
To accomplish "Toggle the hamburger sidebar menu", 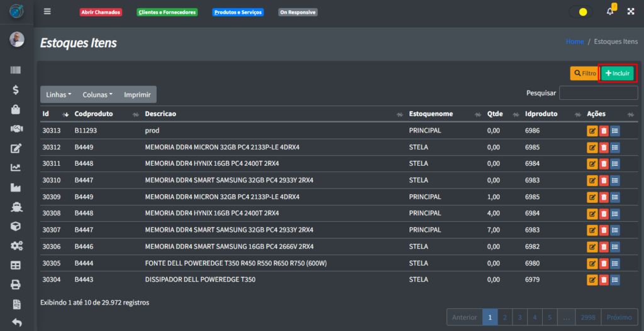I will point(47,12).
